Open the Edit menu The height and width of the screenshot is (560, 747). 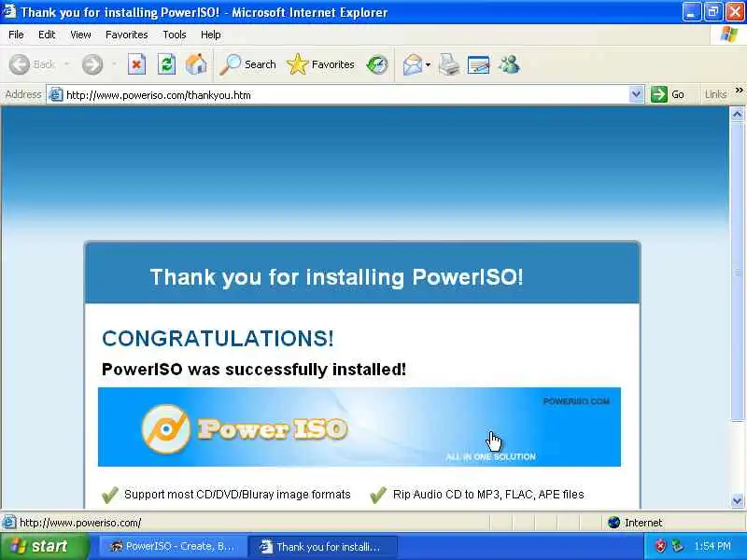point(47,35)
